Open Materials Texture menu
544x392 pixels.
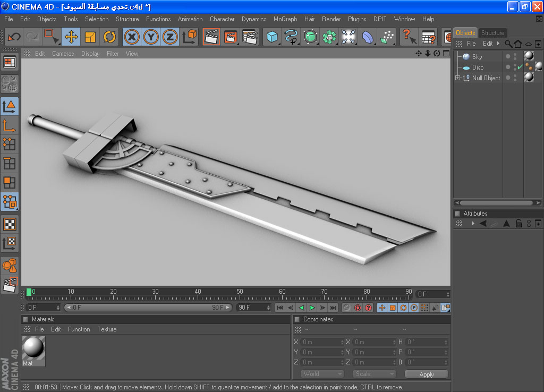[107, 329]
